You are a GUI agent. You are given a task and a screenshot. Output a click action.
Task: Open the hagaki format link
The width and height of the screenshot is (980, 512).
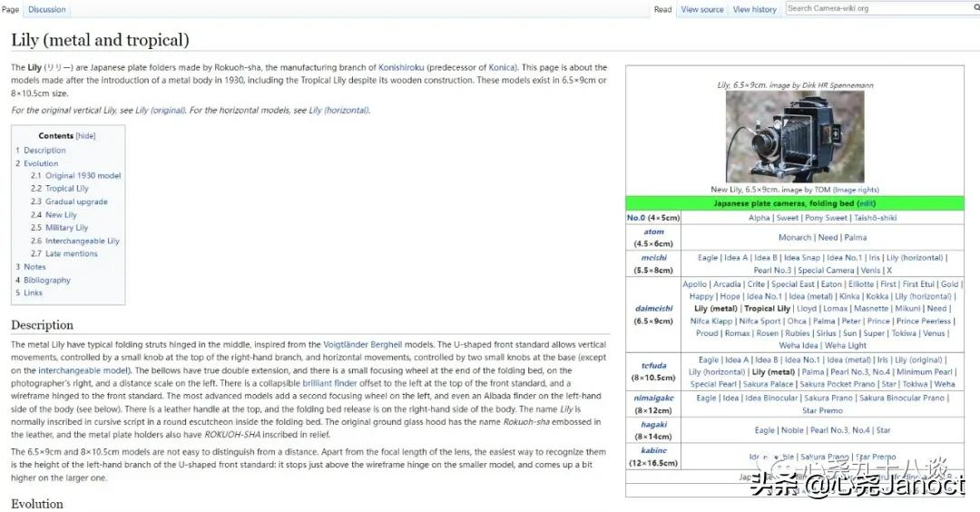(x=653, y=425)
